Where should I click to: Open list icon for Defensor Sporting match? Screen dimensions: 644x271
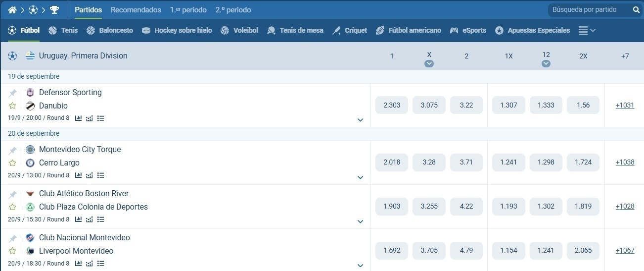(x=100, y=118)
